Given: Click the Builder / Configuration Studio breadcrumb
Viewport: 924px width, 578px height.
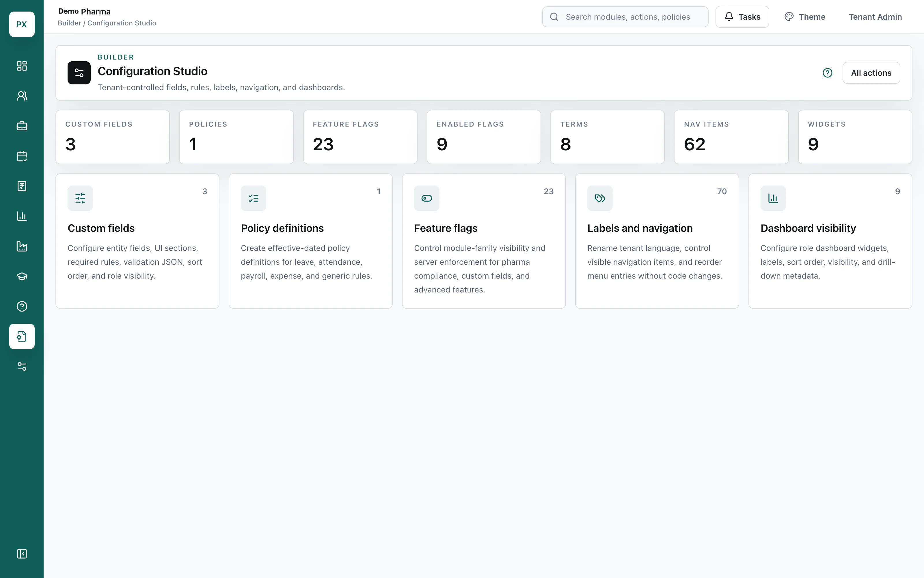Looking at the screenshot, I should point(107,23).
